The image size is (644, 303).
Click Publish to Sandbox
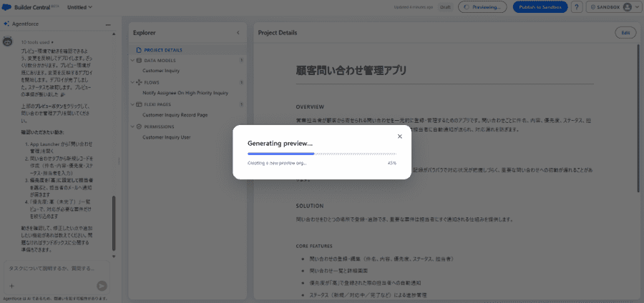540,7
